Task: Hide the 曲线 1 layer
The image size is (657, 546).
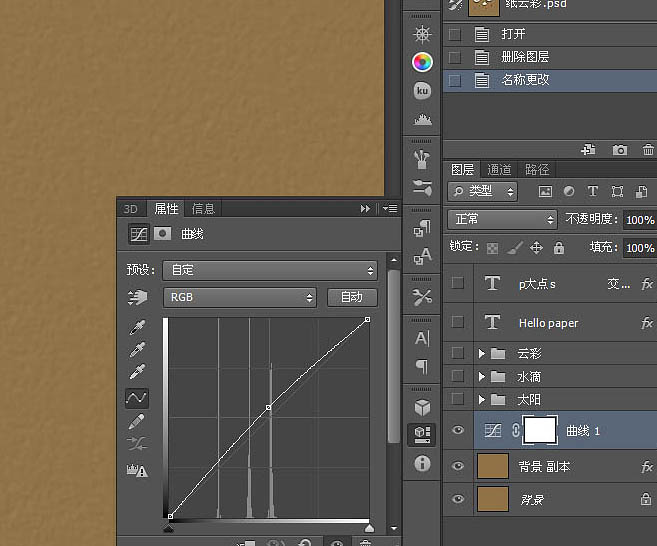Action: tap(458, 430)
